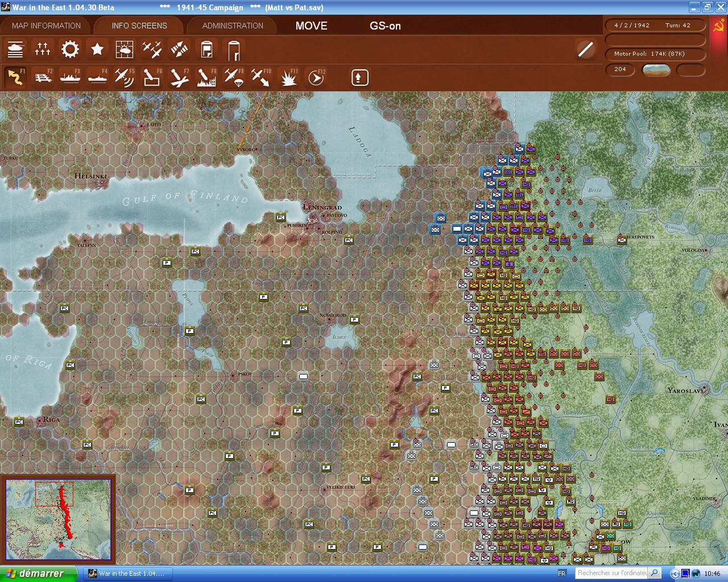Click the 4/2/1942 date display

pyautogui.click(x=632, y=25)
